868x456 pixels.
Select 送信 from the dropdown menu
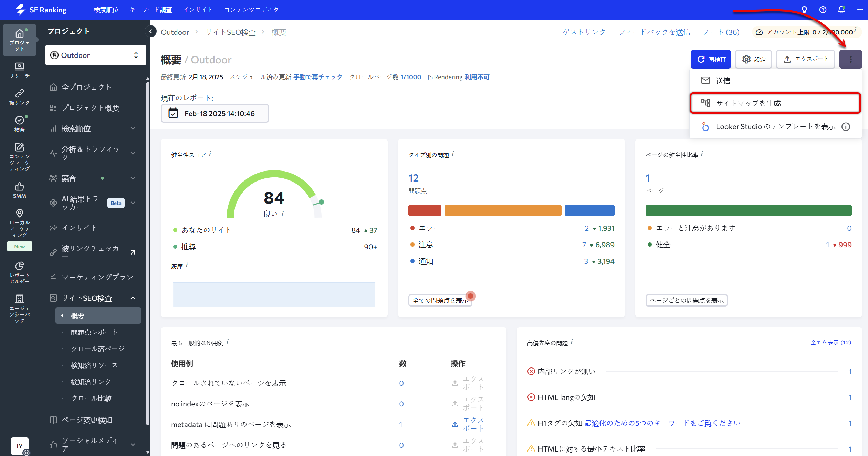pos(775,81)
